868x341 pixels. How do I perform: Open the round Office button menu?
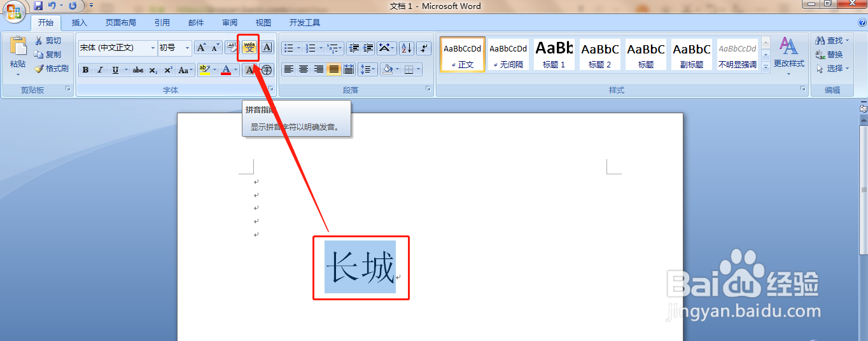[14, 11]
